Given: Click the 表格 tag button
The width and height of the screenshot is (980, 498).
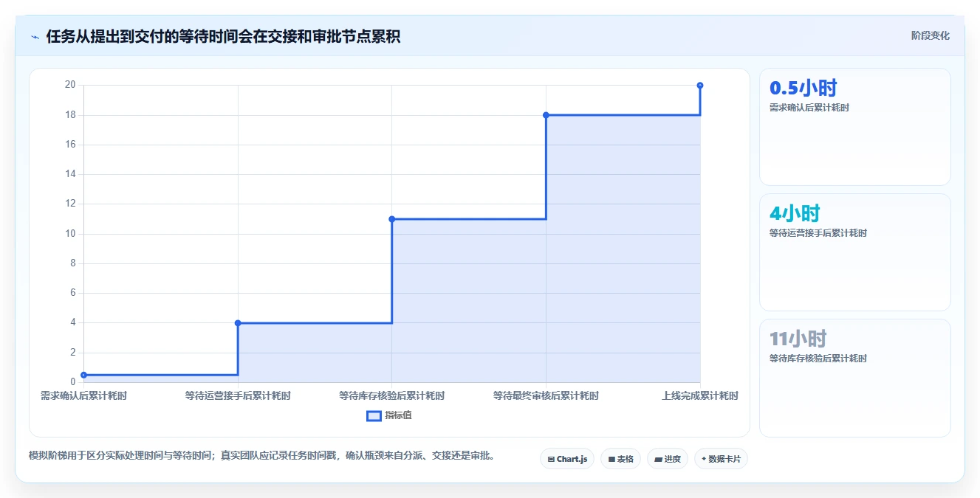Looking at the screenshot, I should tap(620, 459).
